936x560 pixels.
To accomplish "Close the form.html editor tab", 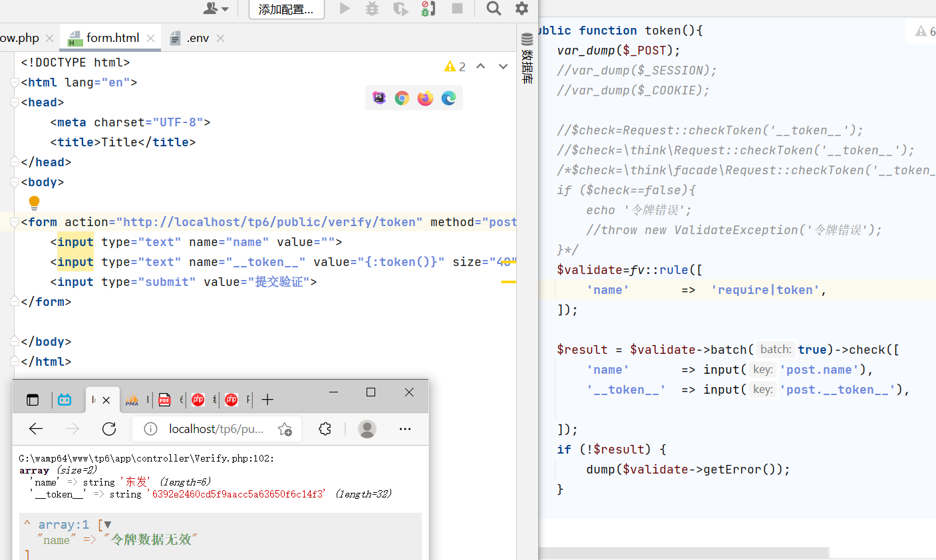I will (x=151, y=39).
